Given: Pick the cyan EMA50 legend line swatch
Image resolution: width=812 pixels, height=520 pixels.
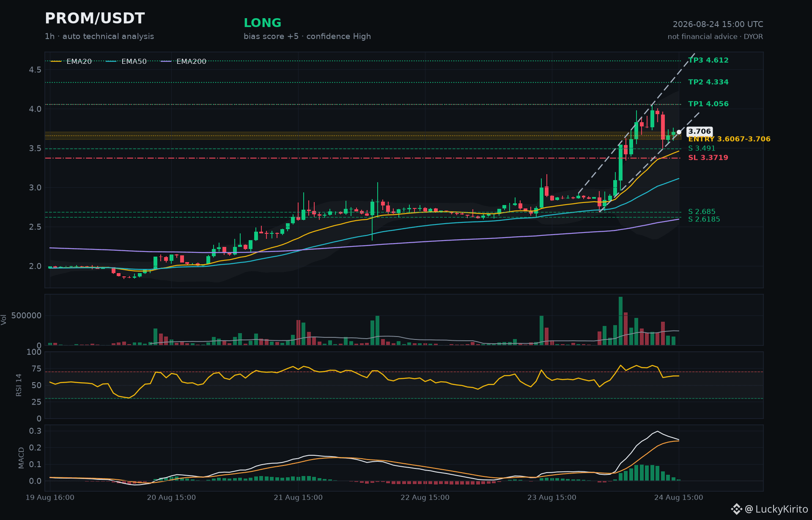Looking at the screenshot, I should [111, 61].
